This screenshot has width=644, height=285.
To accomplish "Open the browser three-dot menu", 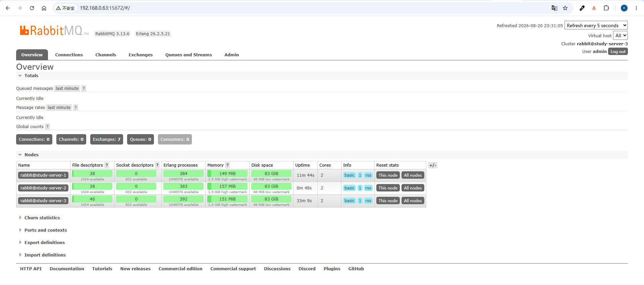I will point(636,8).
